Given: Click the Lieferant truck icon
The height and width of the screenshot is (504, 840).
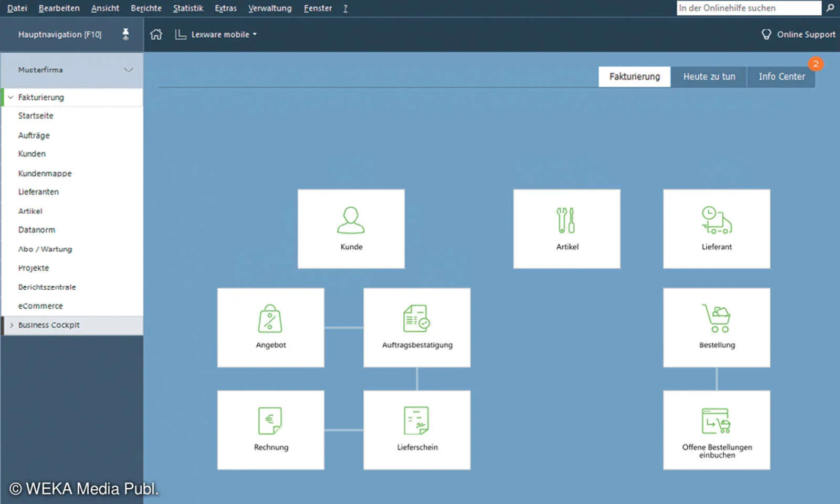Looking at the screenshot, I should pos(716,220).
